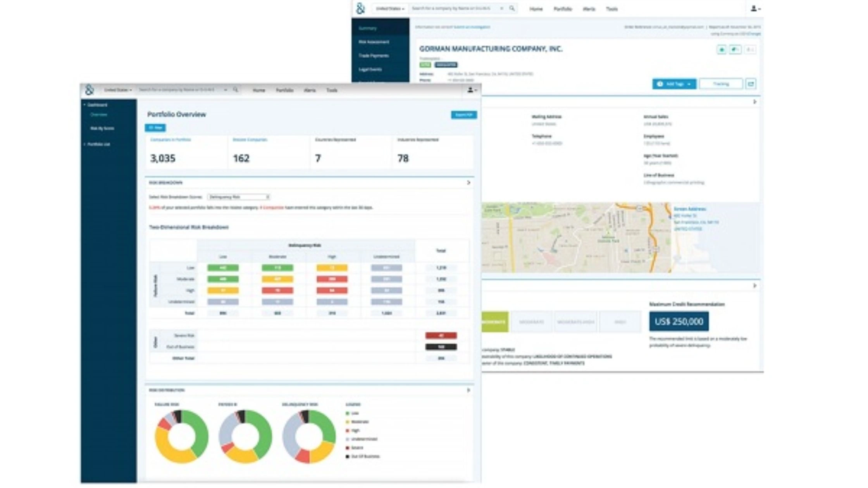Click red Severe Risk count swatch
Image resolution: width=868 pixels, height=488 pixels.
441,335
